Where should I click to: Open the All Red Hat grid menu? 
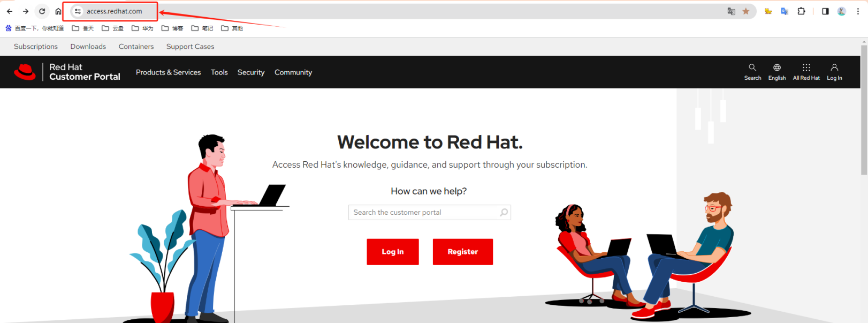(x=806, y=72)
